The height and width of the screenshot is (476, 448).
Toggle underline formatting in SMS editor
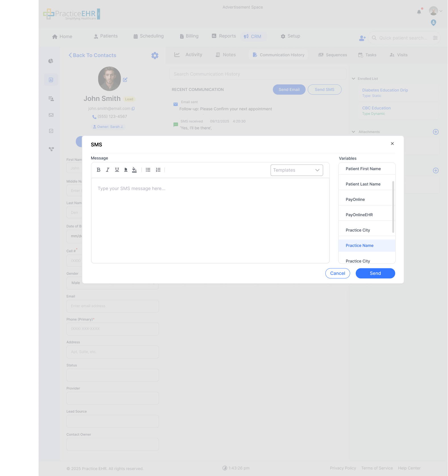tap(117, 170)
